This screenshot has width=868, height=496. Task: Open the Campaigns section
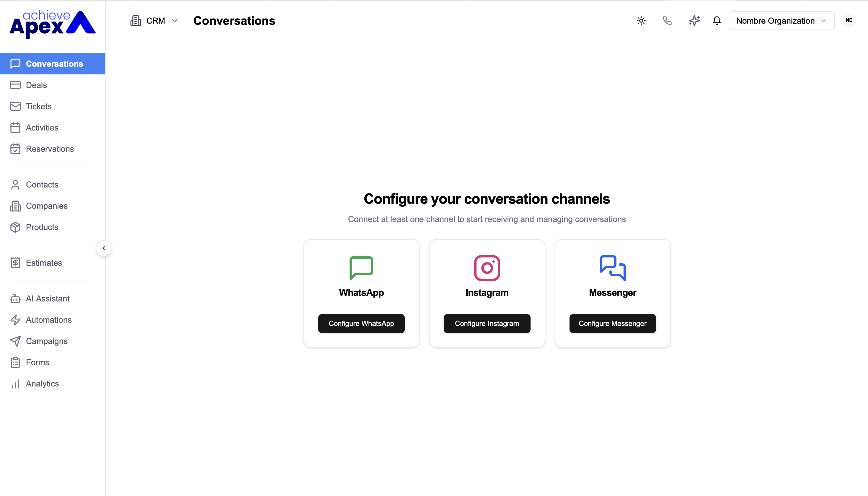(53, 341)
